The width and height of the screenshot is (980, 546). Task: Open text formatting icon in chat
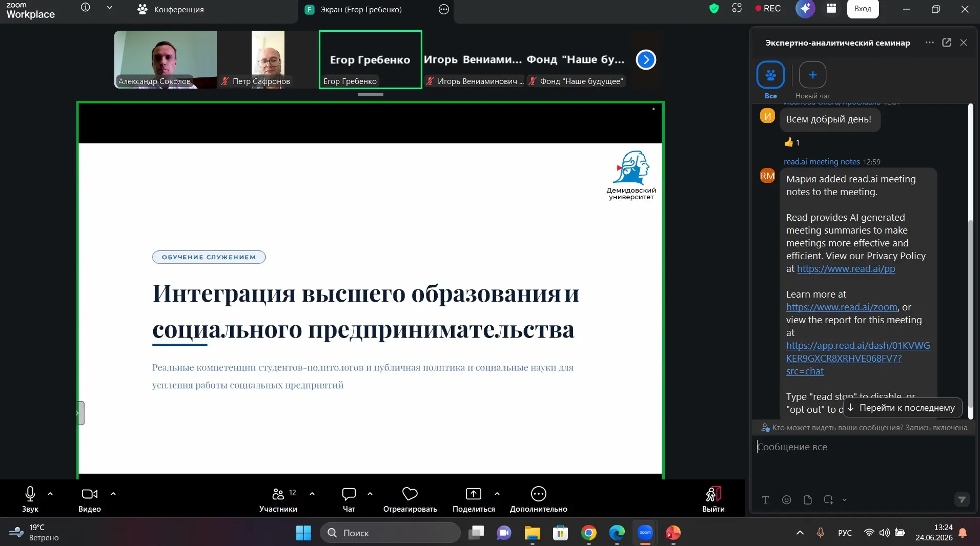[x=765, y=500]
